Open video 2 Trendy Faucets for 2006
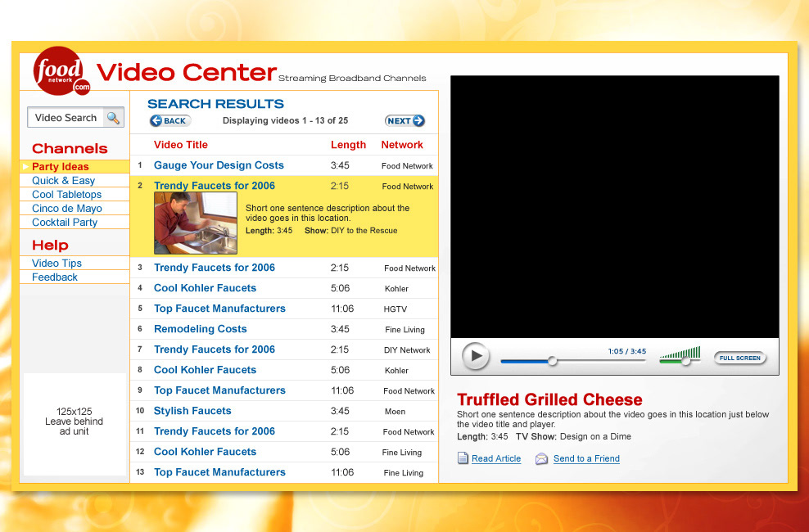The image size is (809, 532). click(x=214, y=186)
